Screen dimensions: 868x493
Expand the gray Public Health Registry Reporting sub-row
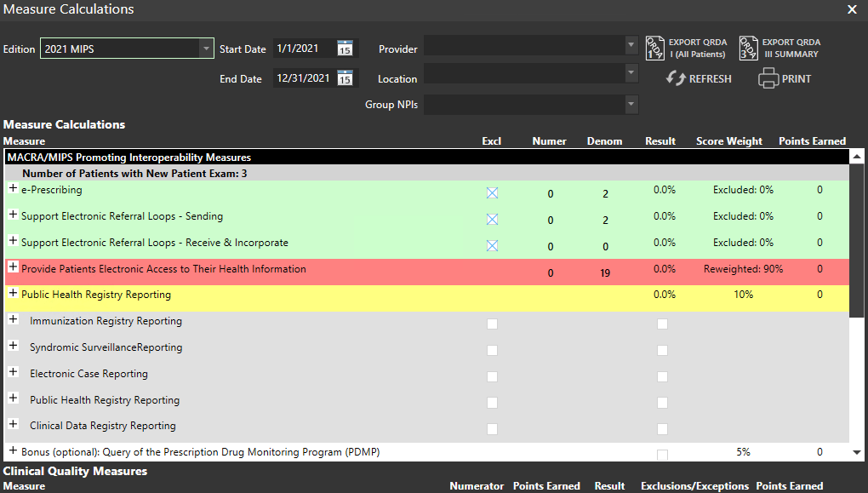point(14,398)
